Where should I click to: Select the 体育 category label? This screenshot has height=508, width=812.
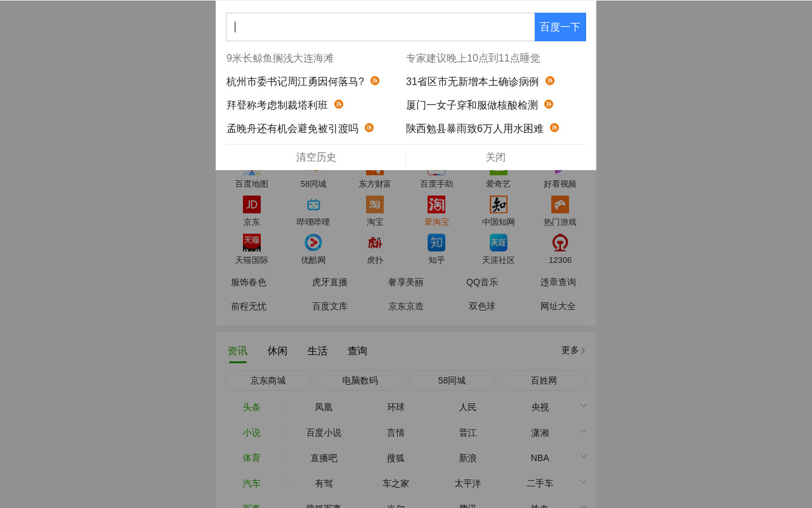pos(251,458)
